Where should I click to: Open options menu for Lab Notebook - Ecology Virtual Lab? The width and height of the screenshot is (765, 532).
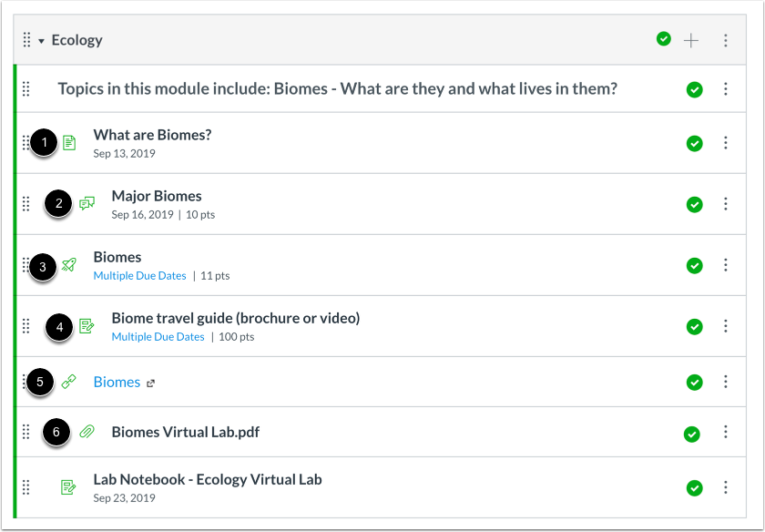(x=726, y=487)
